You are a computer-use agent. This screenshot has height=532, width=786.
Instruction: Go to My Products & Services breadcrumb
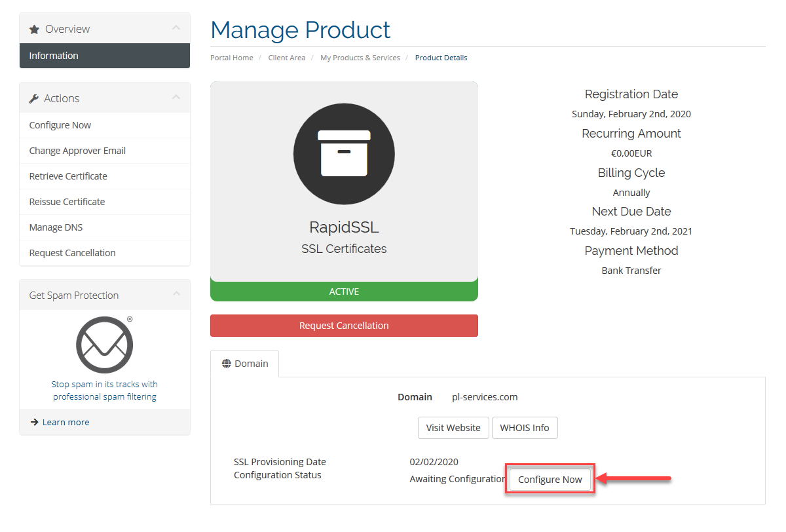[x=360, y=58]
